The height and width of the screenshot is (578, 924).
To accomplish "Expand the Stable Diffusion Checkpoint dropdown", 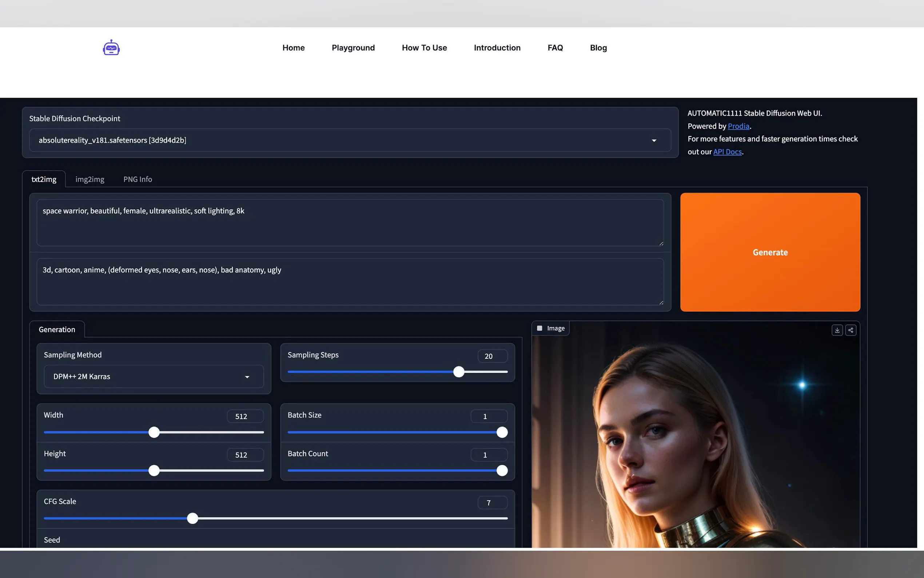I will 654,140.
